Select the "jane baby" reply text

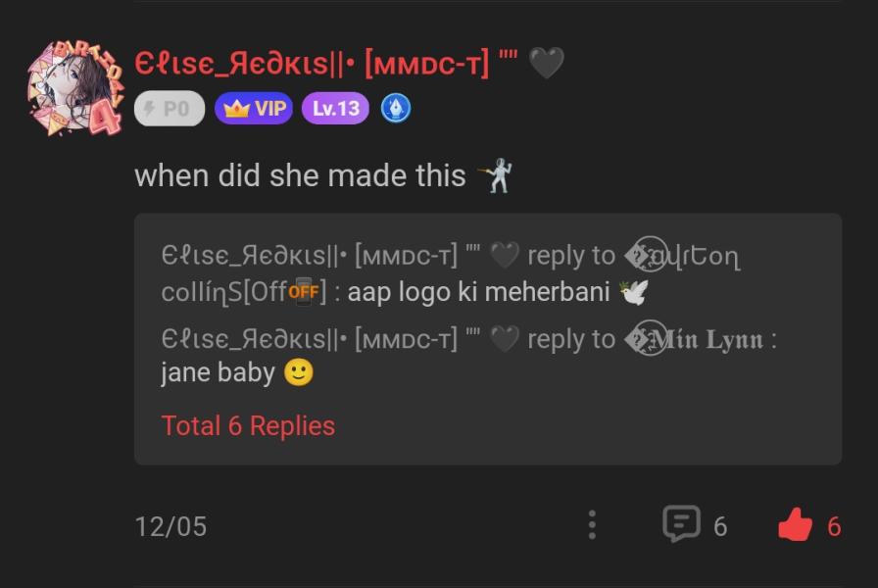(x=218, y=372)
